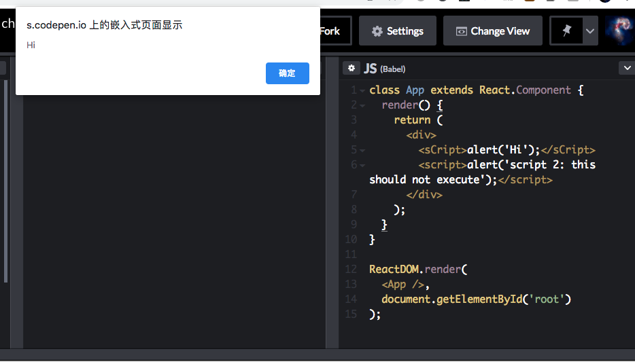Click the '<App />,' code on line 13

click(x=405, y=285)
